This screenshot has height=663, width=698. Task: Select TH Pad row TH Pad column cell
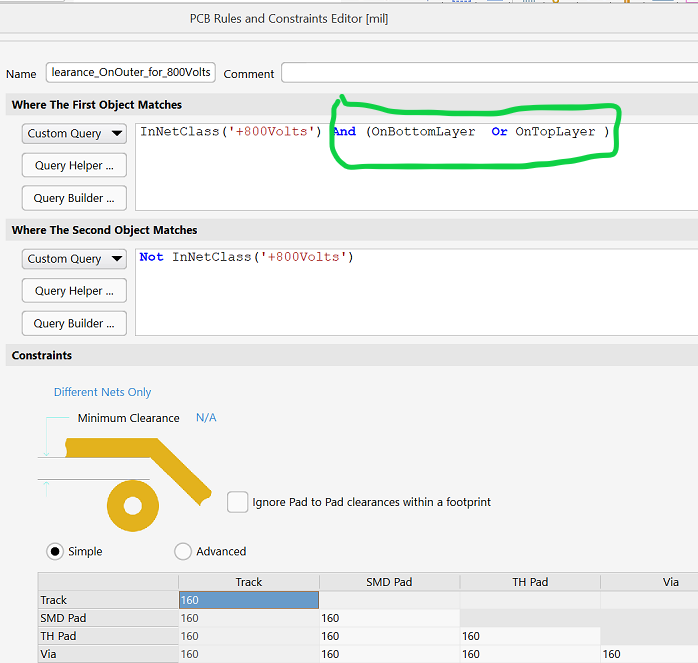click(530, 636)
